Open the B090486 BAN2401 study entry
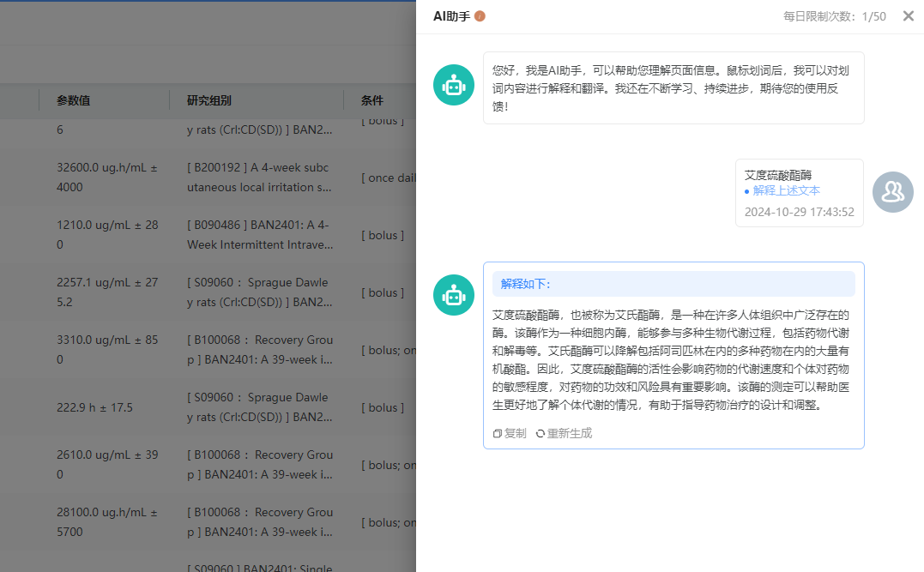The height and width of the screenshot is (572, 924). click(258, 234)
